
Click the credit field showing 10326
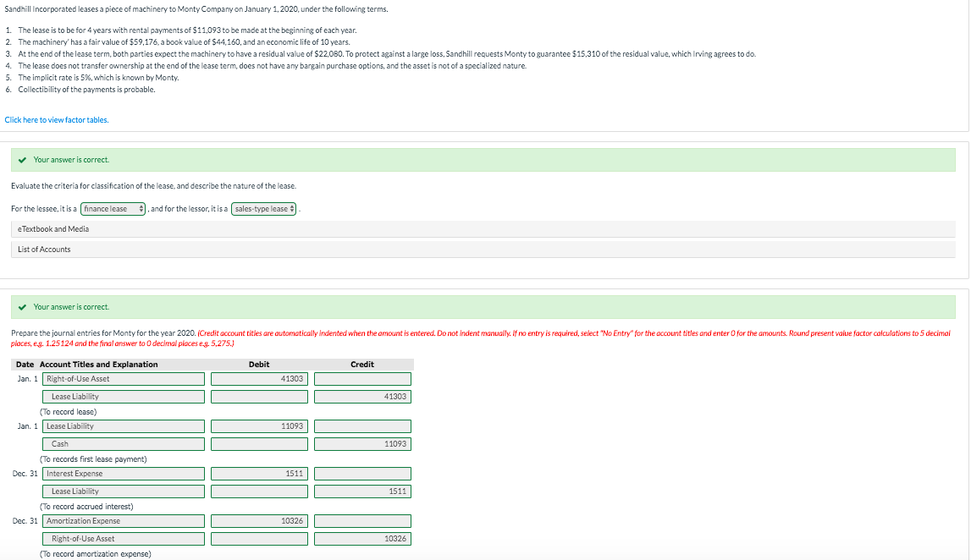click(x=362, y=539)
